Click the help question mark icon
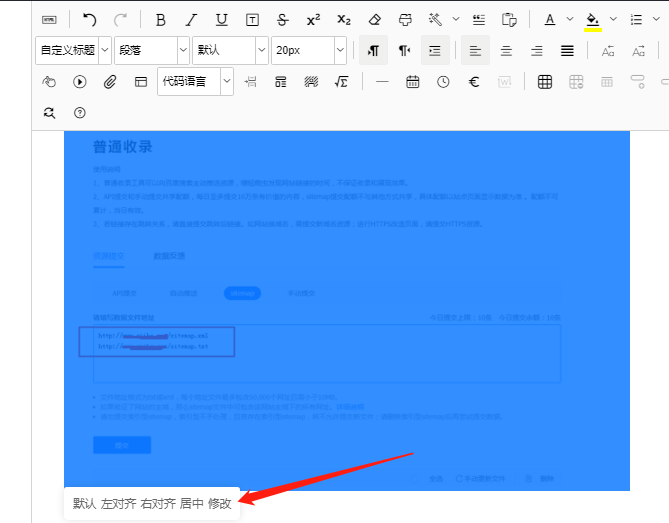This screenshot has width=669, height=523. pos(80,113)
